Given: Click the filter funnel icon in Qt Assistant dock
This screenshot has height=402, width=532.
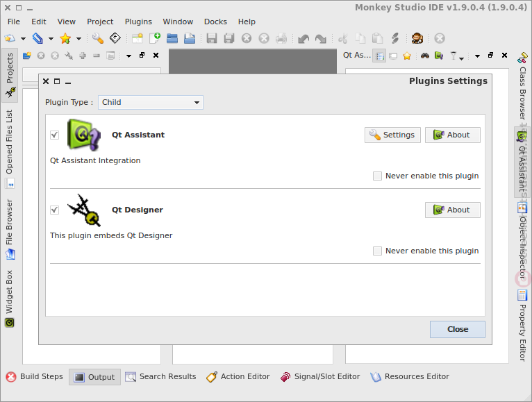Looking at the screenshot, I should pos(454,56).
